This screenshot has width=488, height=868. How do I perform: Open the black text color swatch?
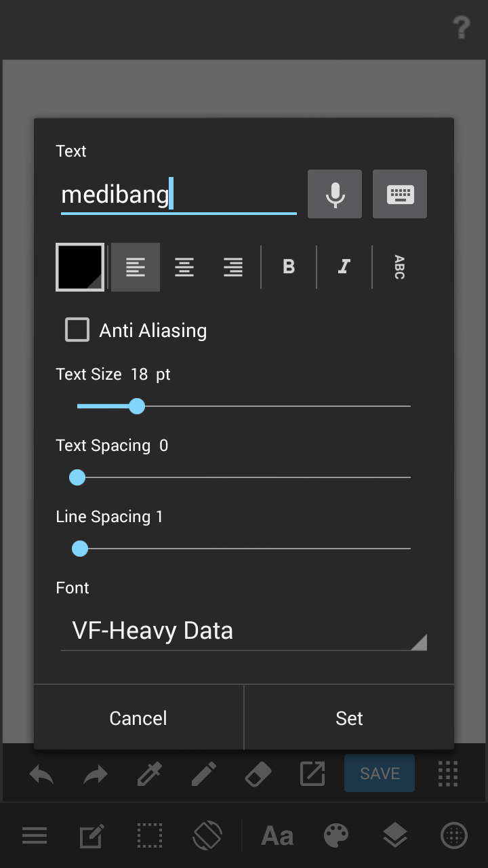point(80,267)
